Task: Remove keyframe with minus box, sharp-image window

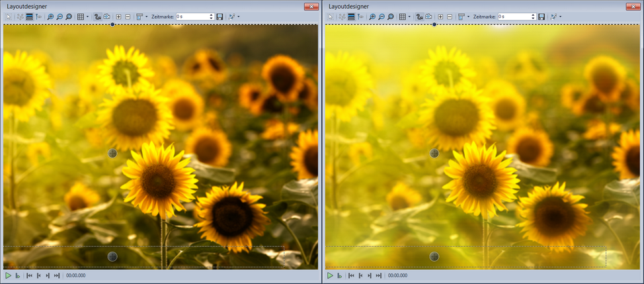Action: (x=128, y=17)
